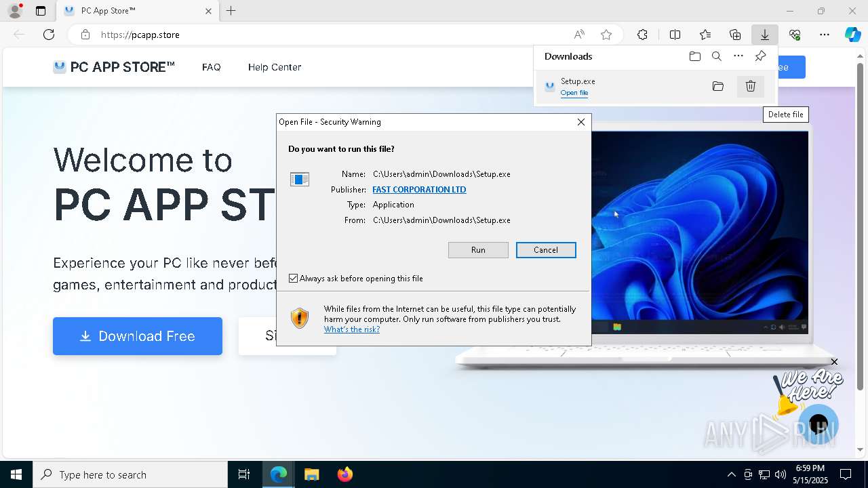Open the Settings and more ellipsis menu

825,35
